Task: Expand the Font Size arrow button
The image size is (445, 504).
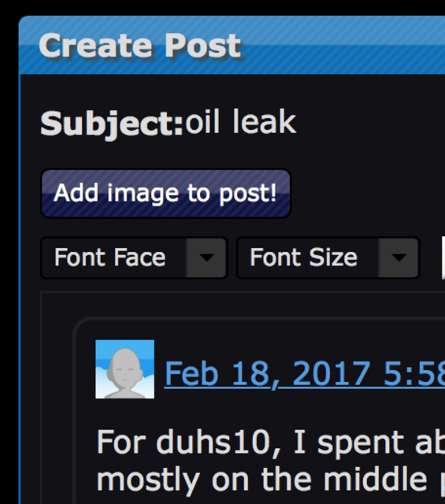Action: [399, 258]
